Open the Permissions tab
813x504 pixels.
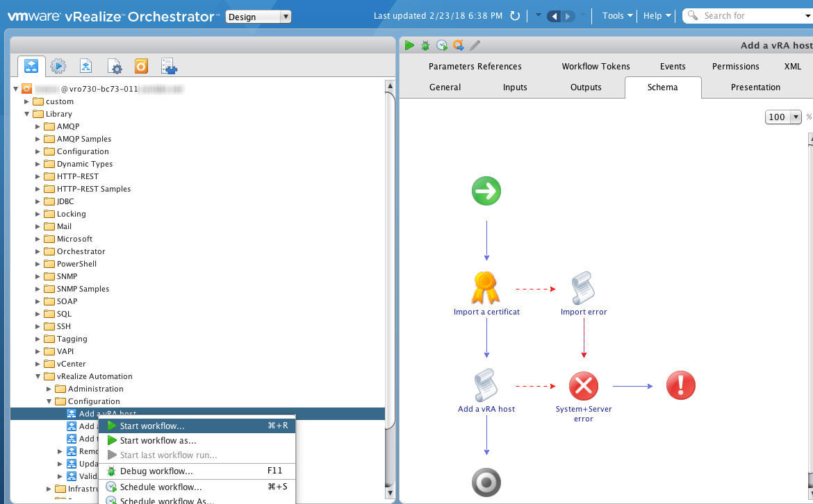pyautogui.click(x=735, y=67)
